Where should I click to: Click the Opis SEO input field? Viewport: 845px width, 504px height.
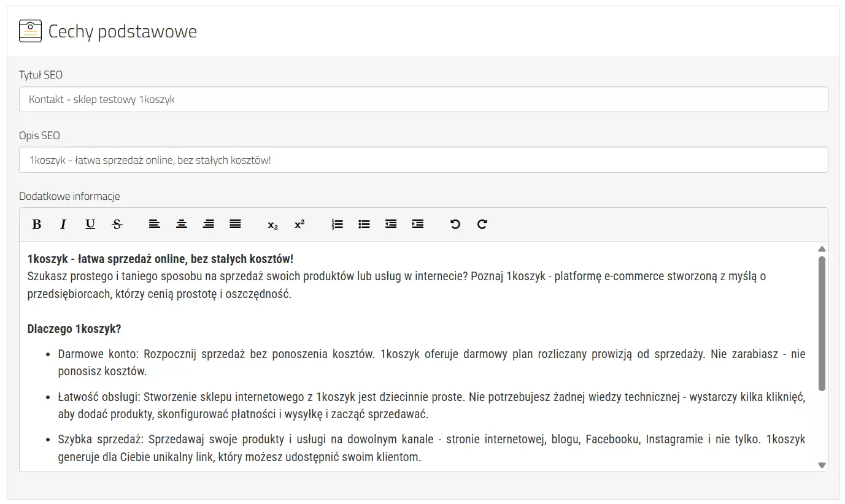click(x=423, y=160)
